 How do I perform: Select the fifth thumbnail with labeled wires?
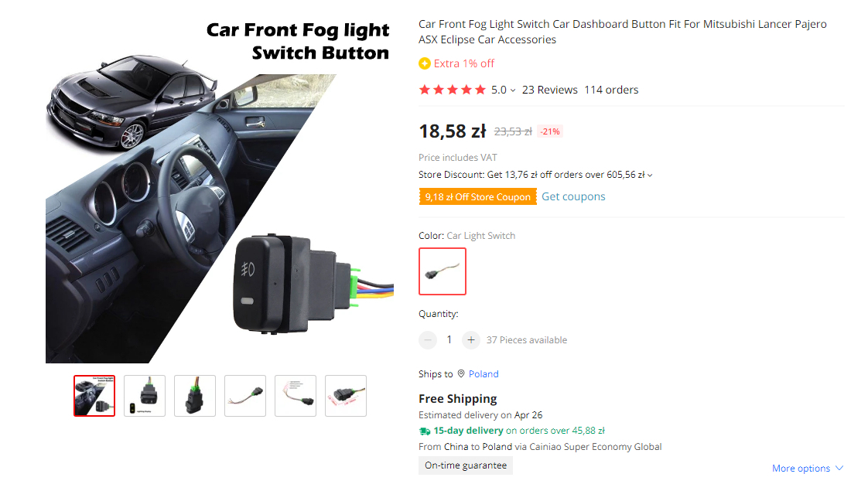coord(296,396)
